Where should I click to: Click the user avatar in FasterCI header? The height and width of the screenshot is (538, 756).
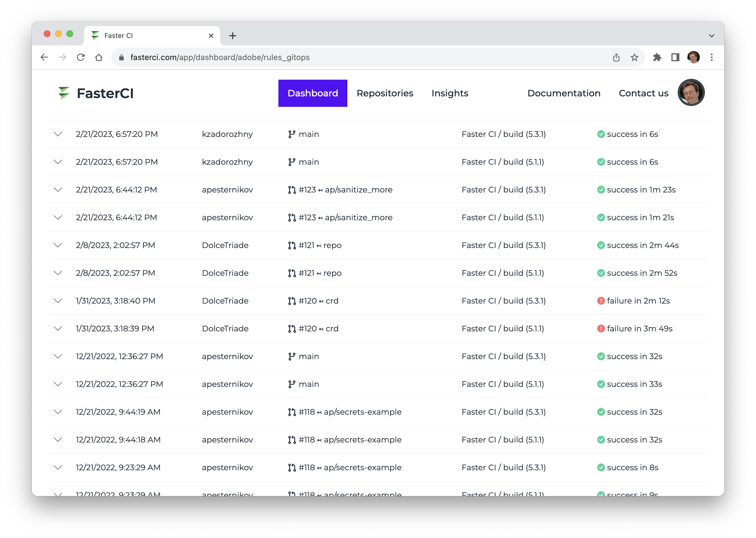tap(691, 92)
